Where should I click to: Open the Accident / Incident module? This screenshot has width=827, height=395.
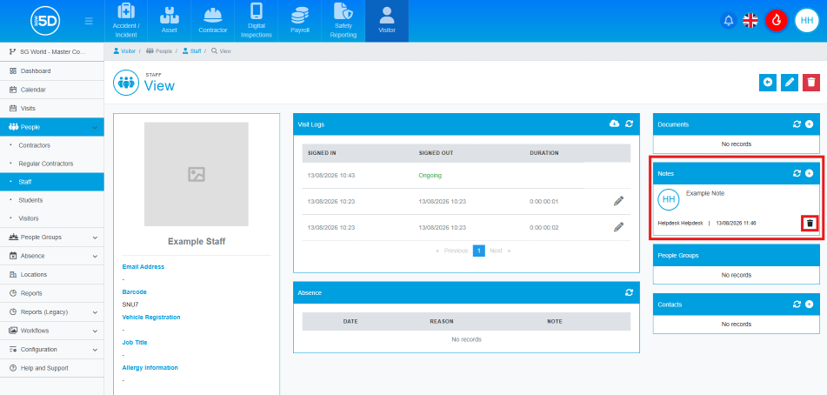click(x=126, y=21)
